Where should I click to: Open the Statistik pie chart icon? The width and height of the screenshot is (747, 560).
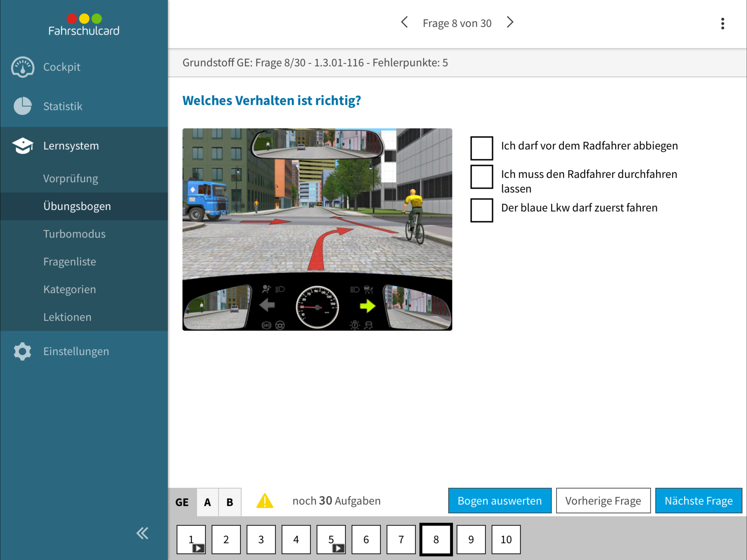(22, 106)
